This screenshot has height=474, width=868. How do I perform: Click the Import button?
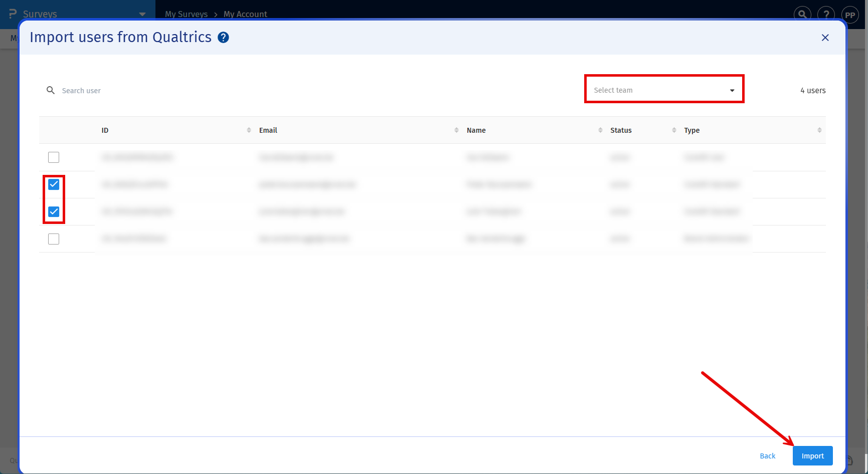[812, 456]
